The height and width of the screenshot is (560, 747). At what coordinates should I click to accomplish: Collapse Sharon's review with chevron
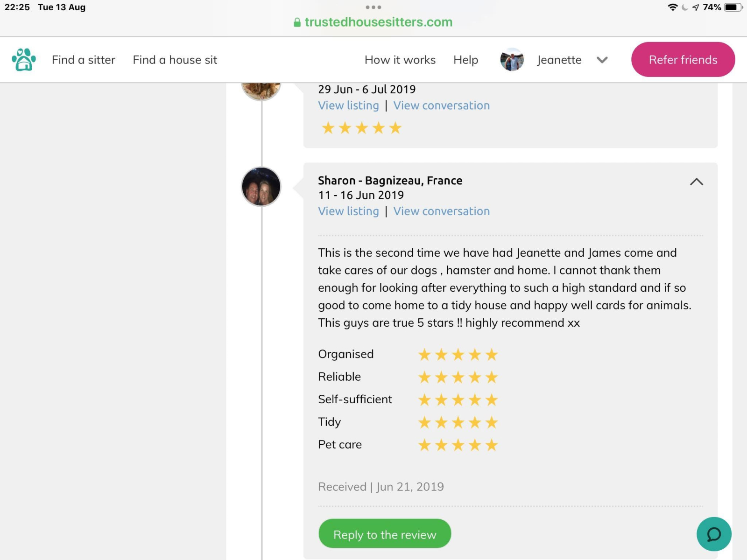pyautogui.click(x=696, y=182)
